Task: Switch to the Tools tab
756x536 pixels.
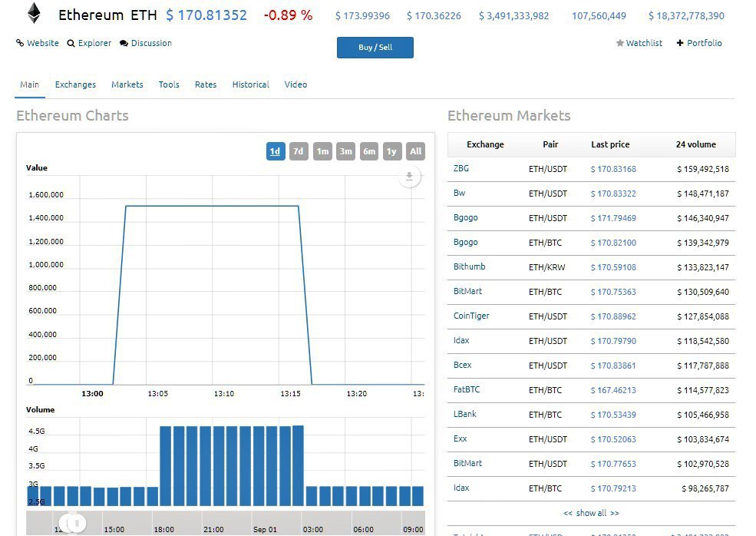Action: click(x=169, y=84)
